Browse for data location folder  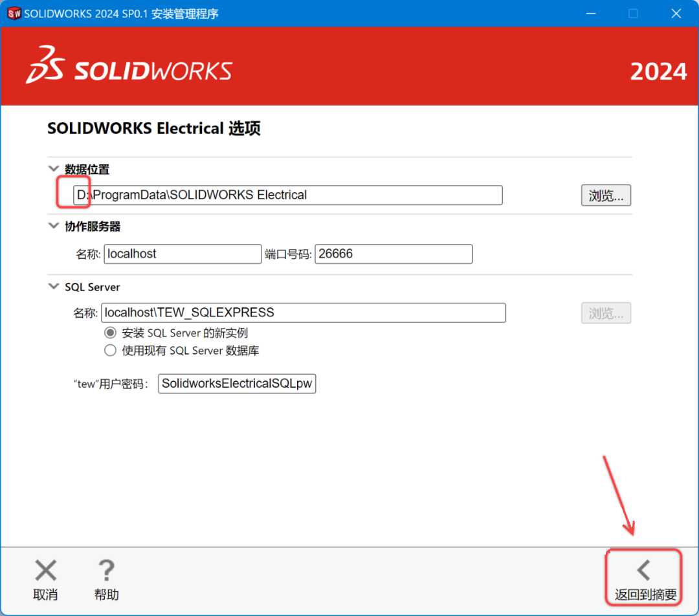(x=606, y=195)
